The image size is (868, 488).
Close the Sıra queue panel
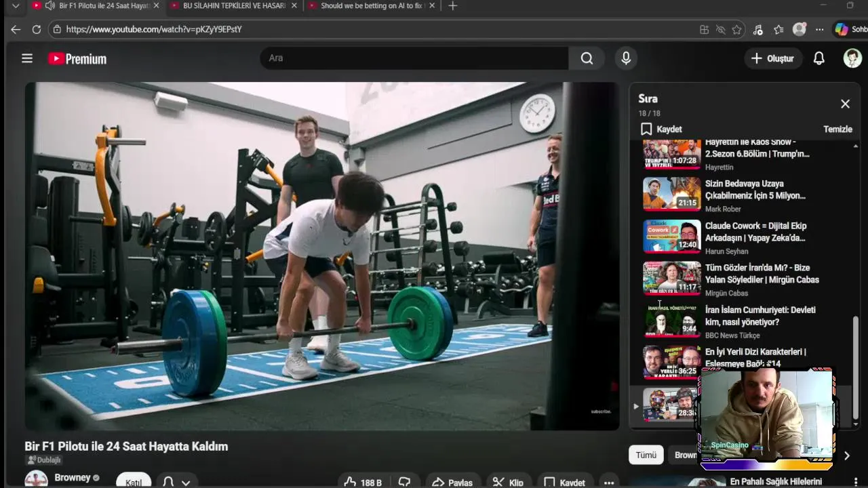pos(845,104)
